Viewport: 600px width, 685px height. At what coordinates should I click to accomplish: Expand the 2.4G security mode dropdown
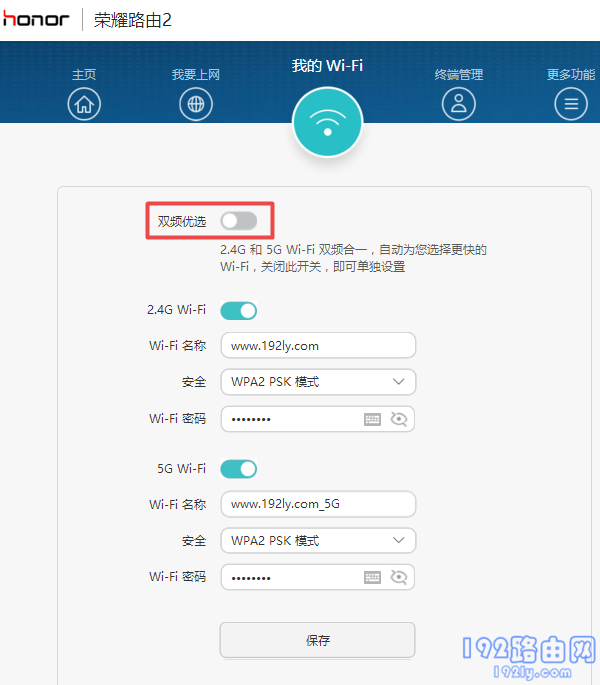pos(317,382)
